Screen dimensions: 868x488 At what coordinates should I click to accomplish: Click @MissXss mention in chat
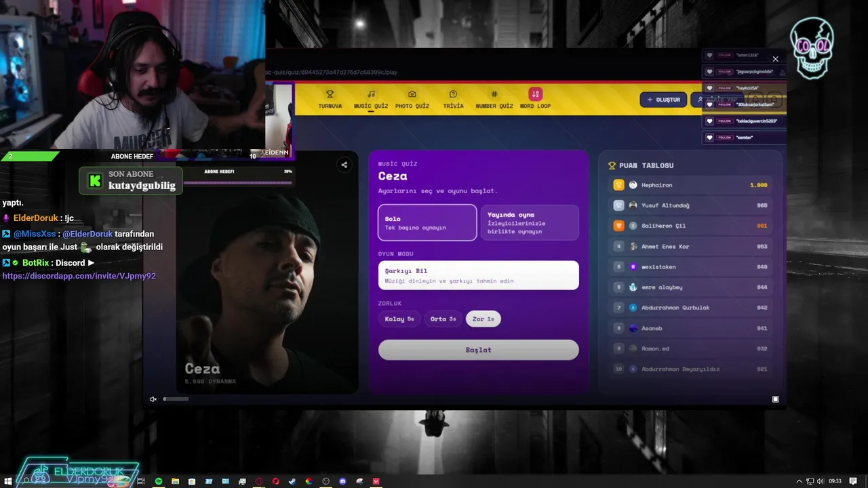coord(34,234)
